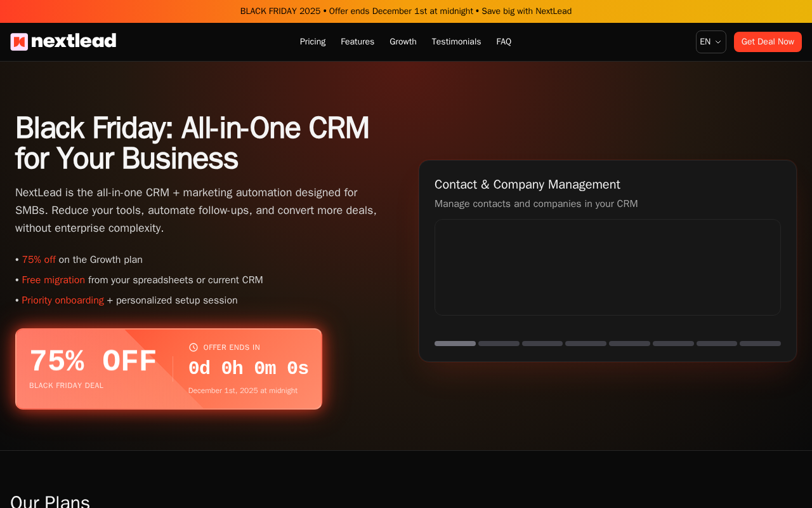Select the second carousel progress segment
812x508 pixels.
click(499, 344)
